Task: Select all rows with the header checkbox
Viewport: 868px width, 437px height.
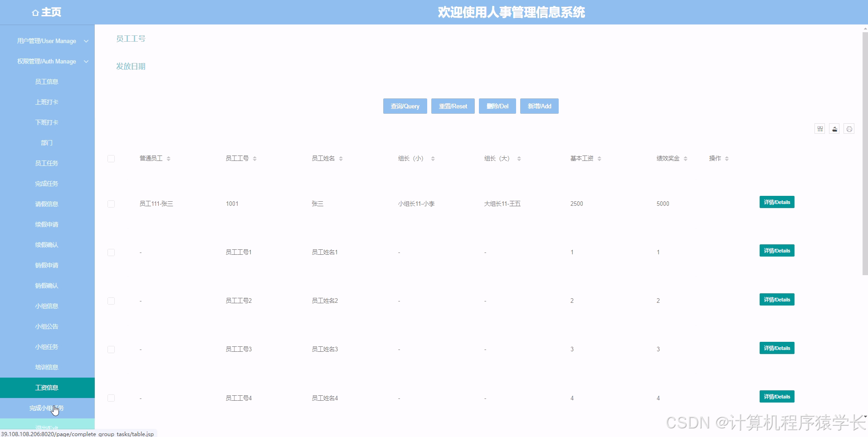Action: [111, 158]
